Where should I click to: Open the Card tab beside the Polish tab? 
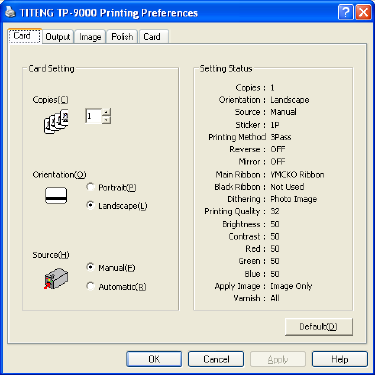(x=153, y=37)
